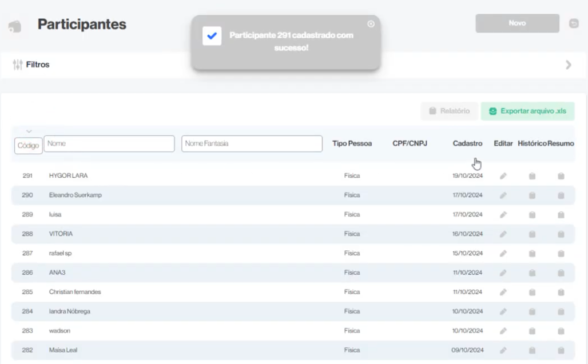Click the checkmark box in success notification

pyautogui.click(x=212, y=36)
